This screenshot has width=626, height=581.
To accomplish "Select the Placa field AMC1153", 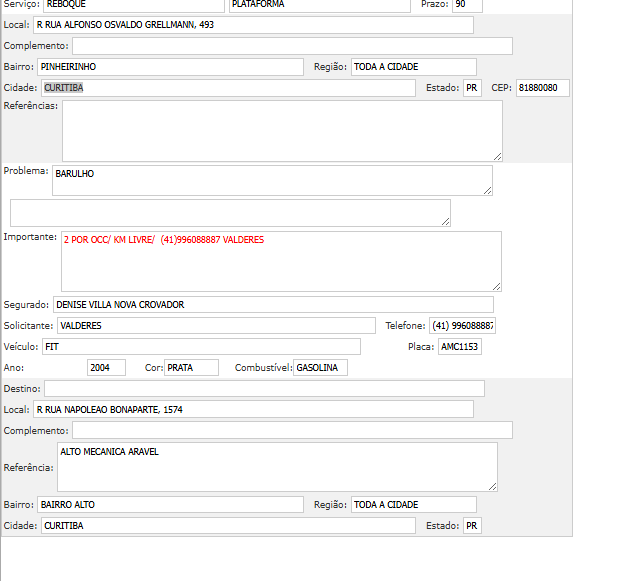I will [x=460, y=347].
